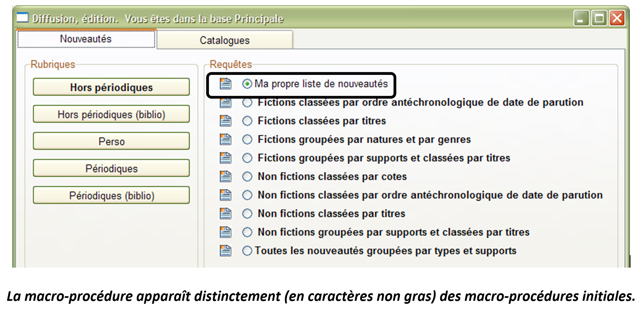Choose Fictions par ordre antéchronologique de parution
The image size is (644, 312).
coord(247,103)
